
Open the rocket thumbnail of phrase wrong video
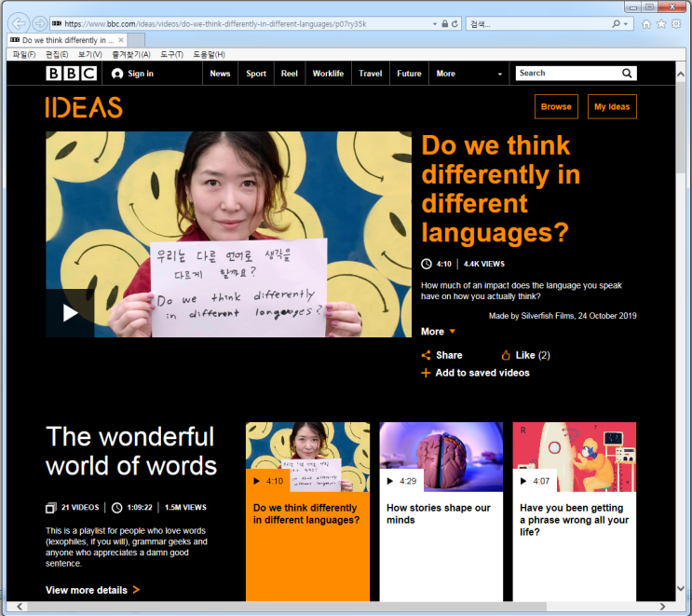(574, 457)
